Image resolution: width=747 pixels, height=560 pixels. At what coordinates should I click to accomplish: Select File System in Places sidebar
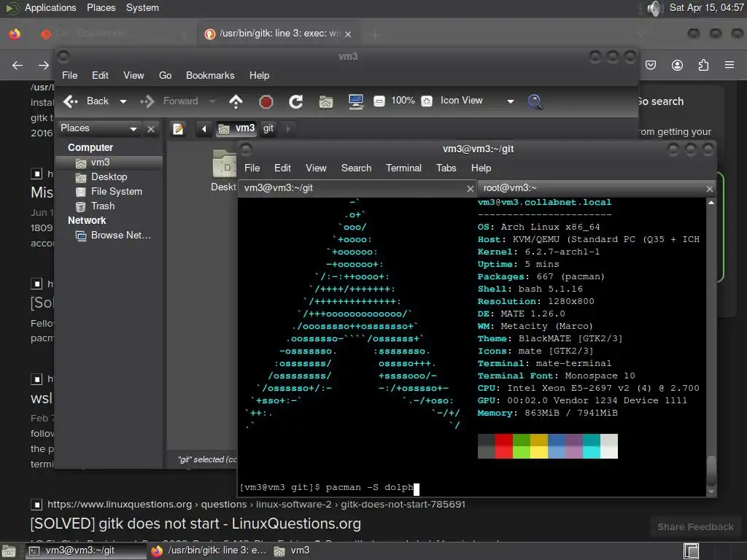(109, 192)
